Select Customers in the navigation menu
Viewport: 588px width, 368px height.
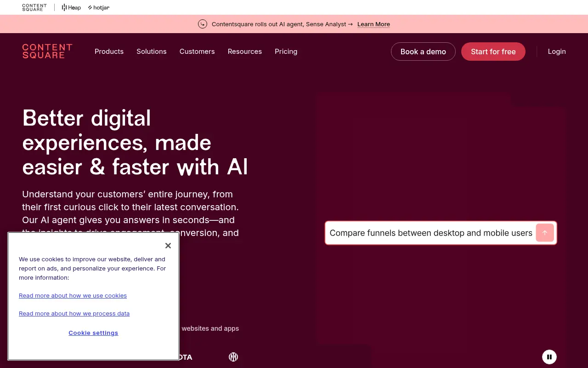[x=197, y=52]
